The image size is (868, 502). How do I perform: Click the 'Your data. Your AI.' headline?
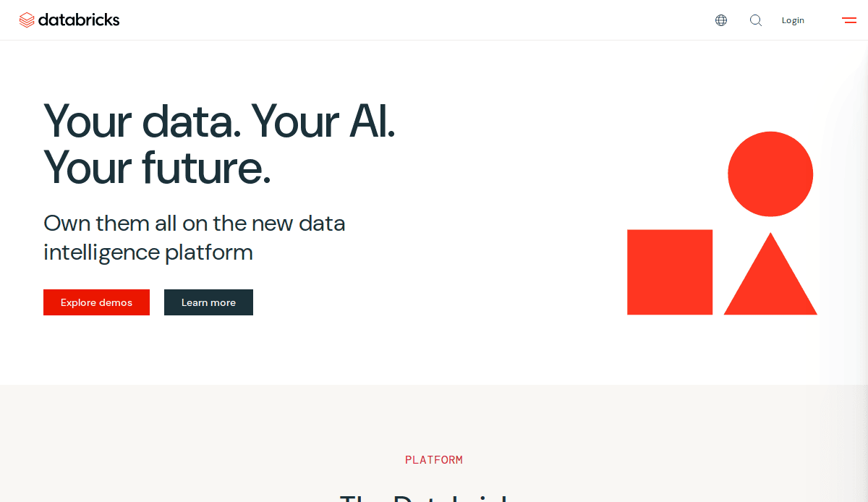[219, 122]
